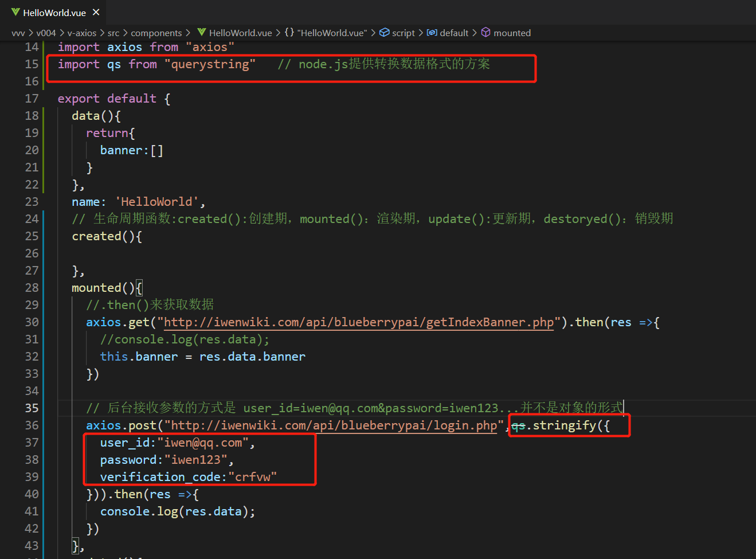Click the Vue icon in the breadcrumb bar
The height and width of the screenshot is (559, 756).
(201, 32)
